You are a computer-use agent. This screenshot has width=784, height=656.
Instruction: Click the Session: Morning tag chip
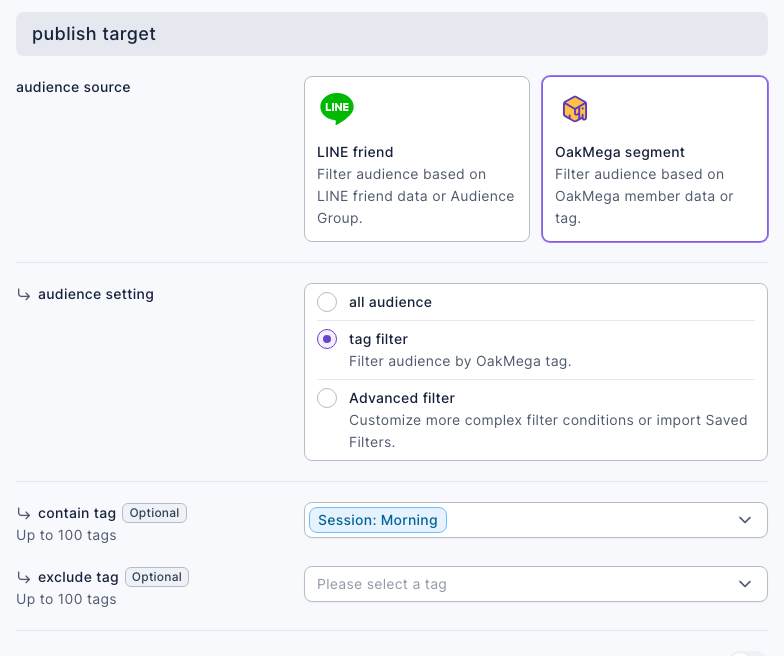coord(378,520)
